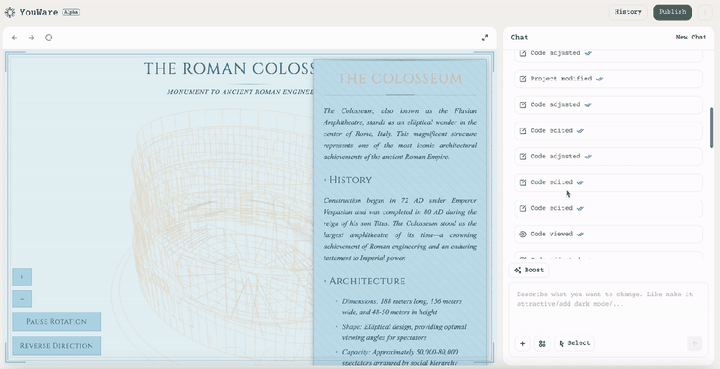Image resolution: width=720 pixels, height=369 pixels.
Task: Zoom in with the plus button
Action: tap(22, 277)
